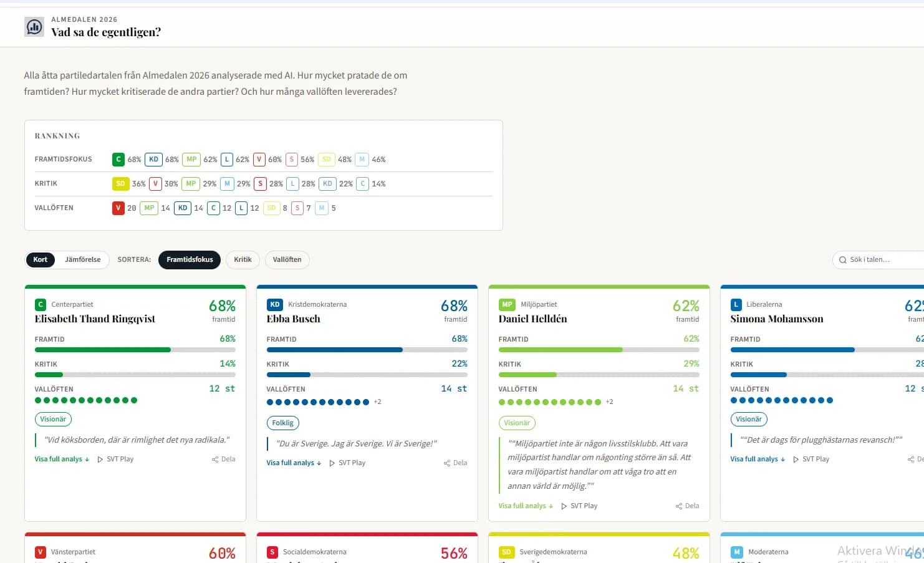
Task: Click the Framtid progress bar on Ringqvist's card
Action: coord(135,350)
